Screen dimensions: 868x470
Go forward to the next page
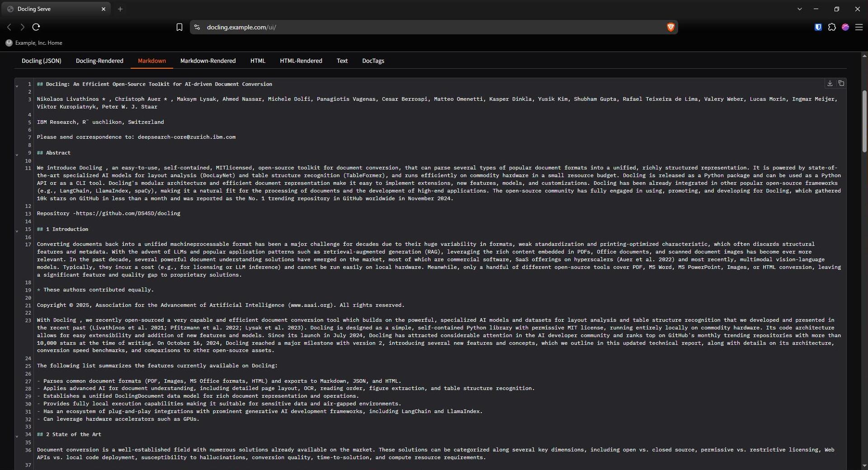pyautogui.click(x=22, y=27)
